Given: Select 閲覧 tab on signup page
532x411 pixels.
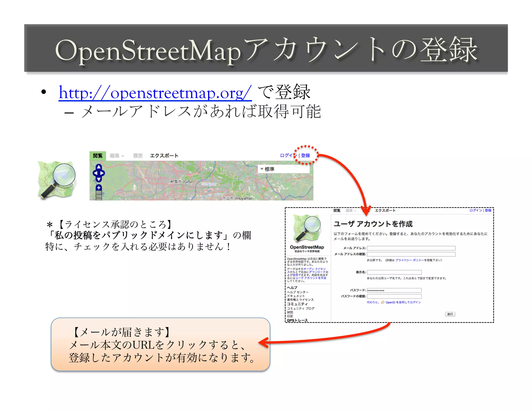Looking at the screenshot, I should (337, 210).
